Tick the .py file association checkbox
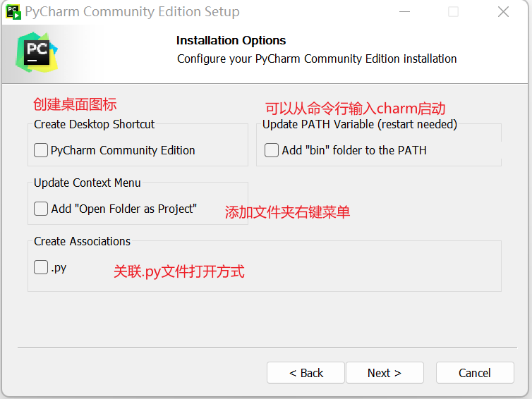 click(41, 268)
